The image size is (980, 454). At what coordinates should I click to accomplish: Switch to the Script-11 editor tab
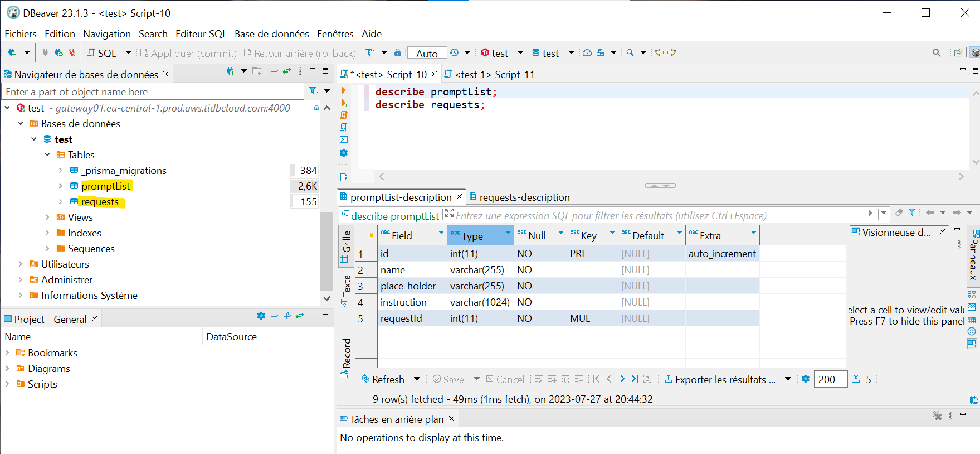(489, 74)
